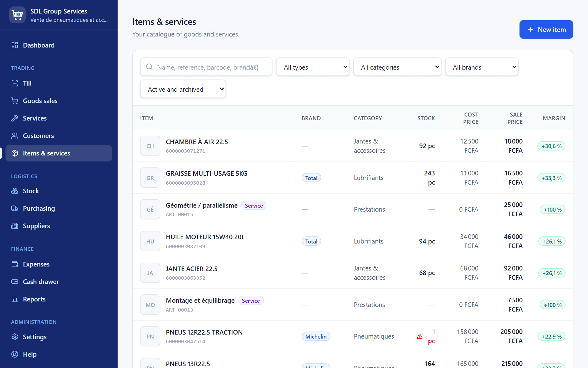Go to Till in the sidebar
This screenshot has width=588, height=368.
(59, 83)
